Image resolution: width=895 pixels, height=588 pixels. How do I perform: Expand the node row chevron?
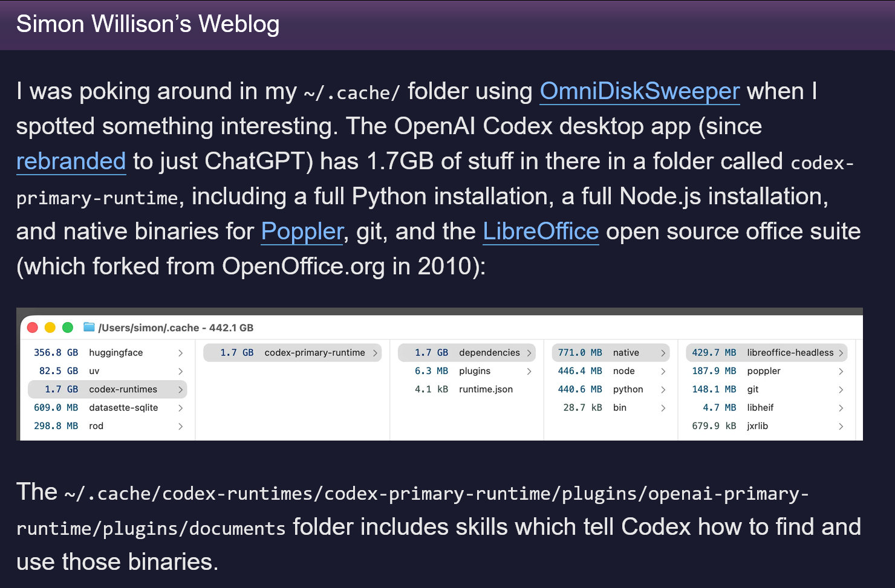click(x=663, y=371)
